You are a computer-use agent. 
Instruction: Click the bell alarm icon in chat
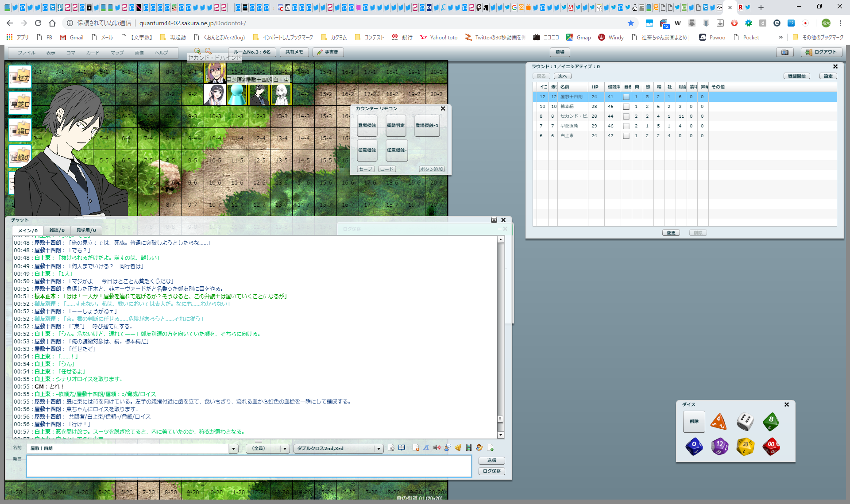coord(458,448)
